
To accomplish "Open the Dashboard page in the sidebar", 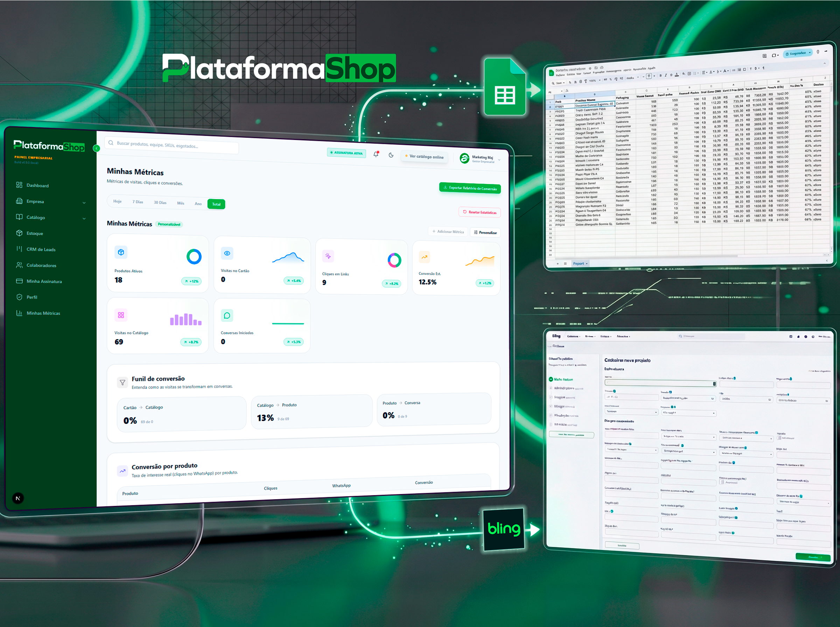I will click(33, 185).
